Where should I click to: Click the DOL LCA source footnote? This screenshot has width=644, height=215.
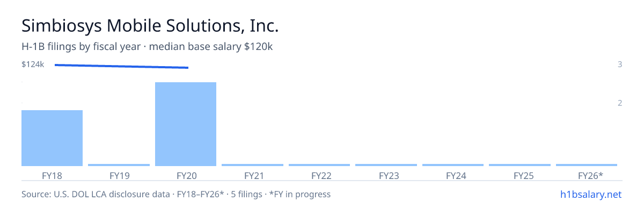click(x=176, y=194)
